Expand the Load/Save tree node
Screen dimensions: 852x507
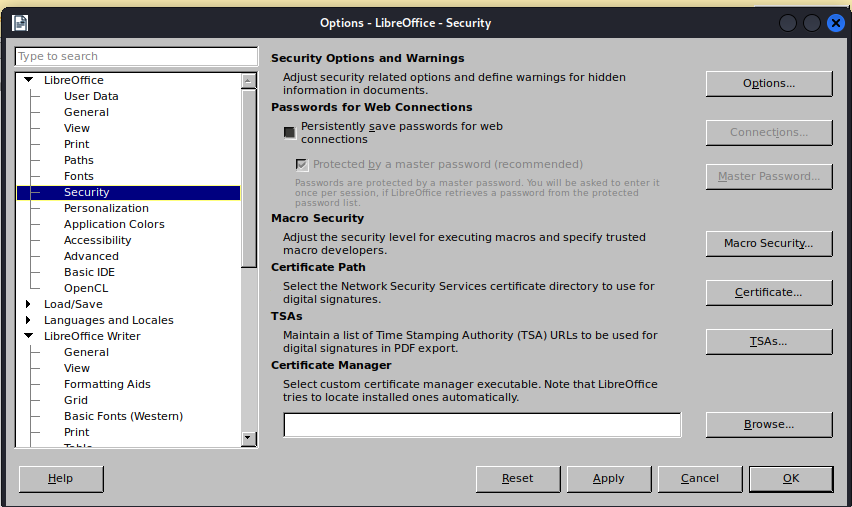[29, 304]
